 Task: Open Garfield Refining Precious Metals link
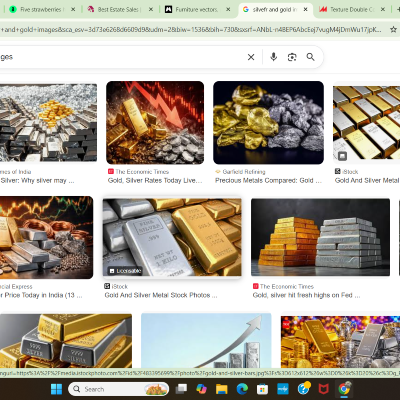pos(268,180)
